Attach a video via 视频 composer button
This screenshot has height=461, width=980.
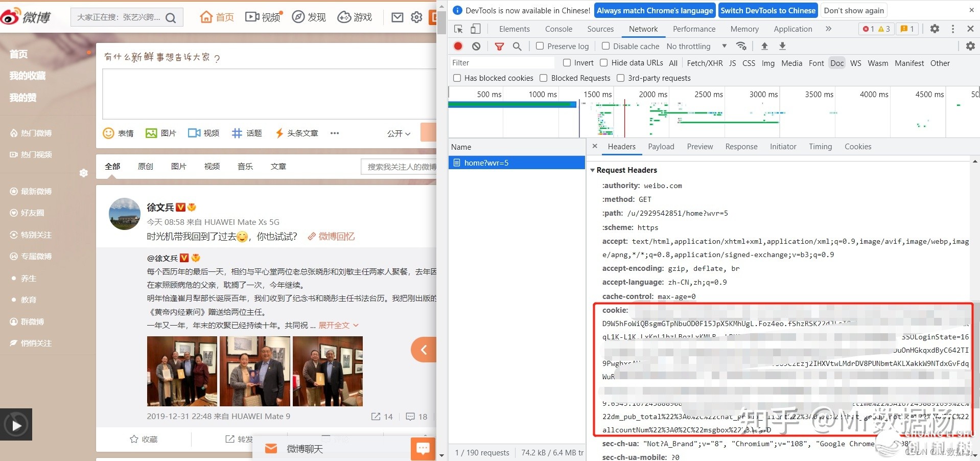(x=203, y=133)
